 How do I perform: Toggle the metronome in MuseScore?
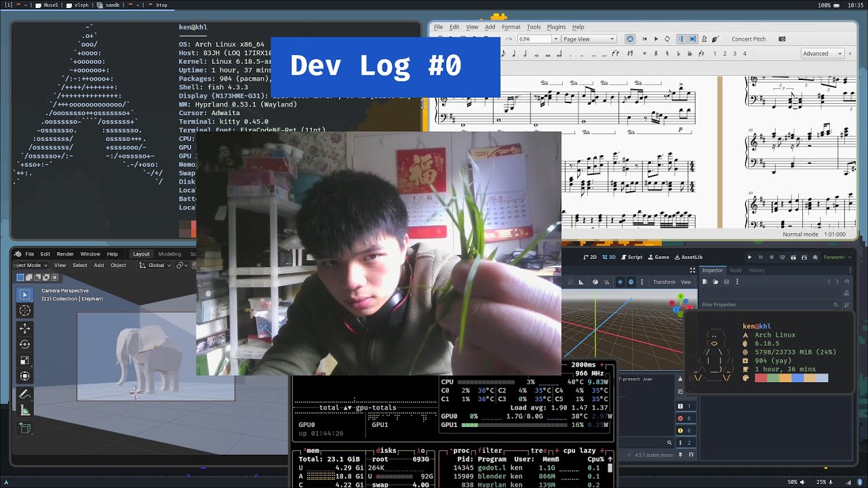(704, 39)
